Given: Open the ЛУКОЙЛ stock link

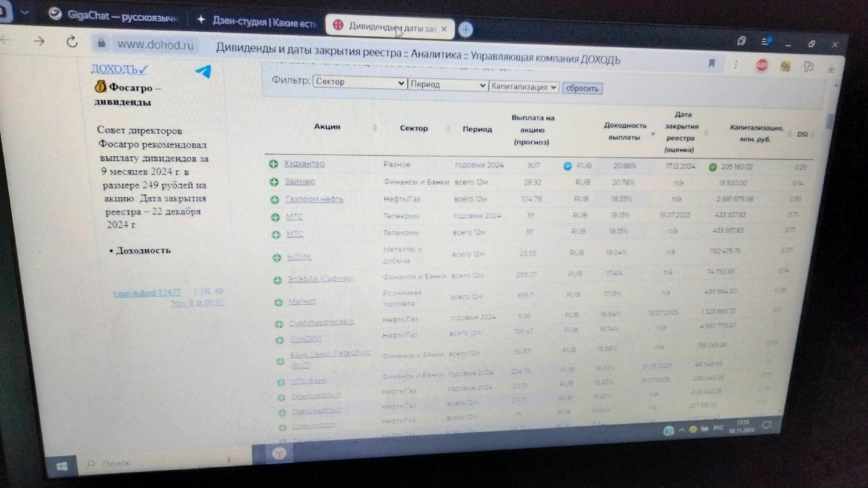Looking at the screenshot, I should pyautogui.click(x=307, y=339).
